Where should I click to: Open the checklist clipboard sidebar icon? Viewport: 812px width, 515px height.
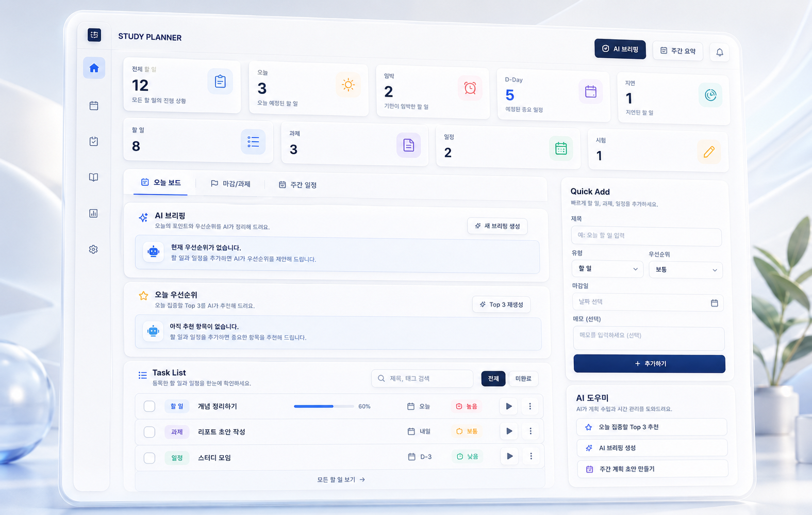[94, 141]
